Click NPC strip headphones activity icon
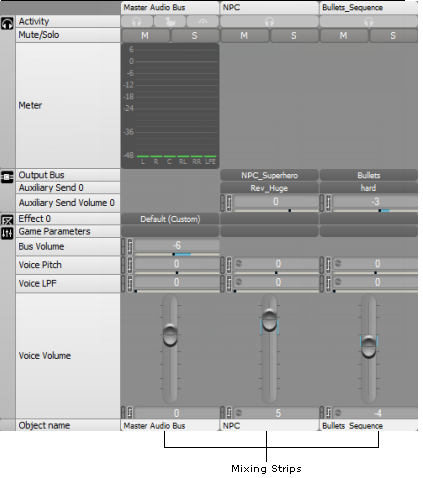The image size is (423, 478). (x=269, y=22)
